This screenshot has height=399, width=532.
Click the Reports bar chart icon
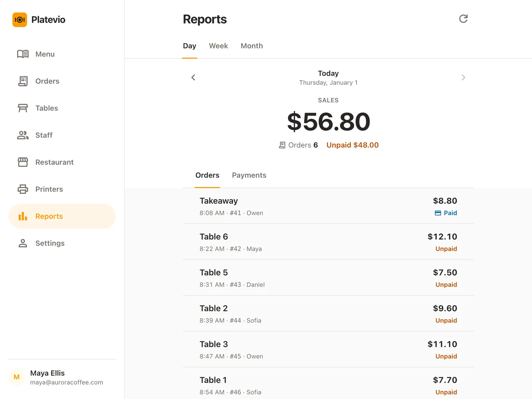pyautogui.click(x=23, y=216)
